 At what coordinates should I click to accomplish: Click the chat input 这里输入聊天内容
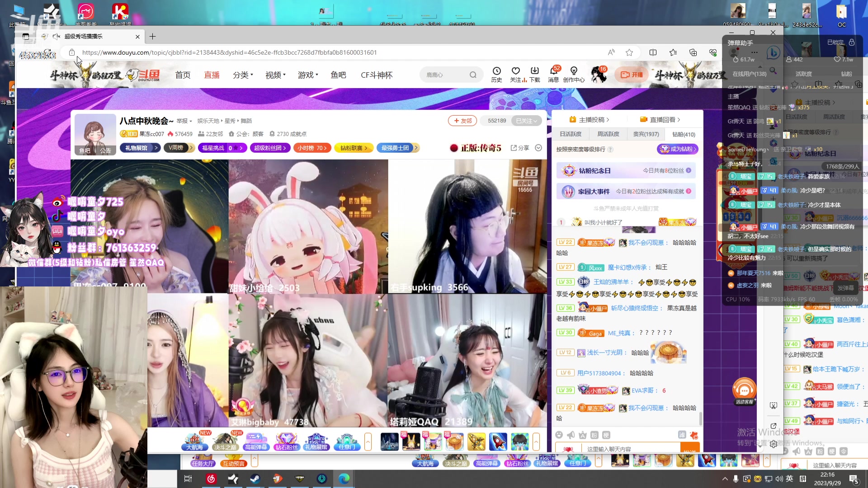(632, 449)
